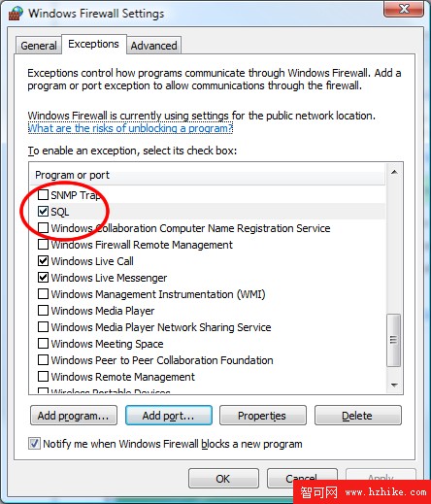Open the risks of unblocking a program link
The image size is (431, 504).
tap(130, 128)
